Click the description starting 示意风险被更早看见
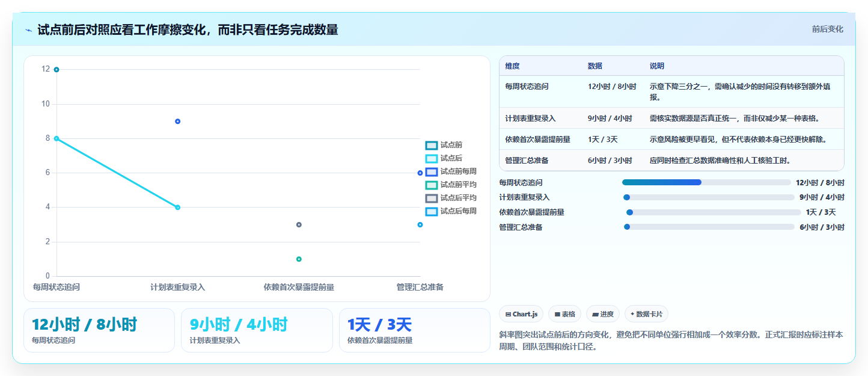868x376 pixels. (738, 140)
